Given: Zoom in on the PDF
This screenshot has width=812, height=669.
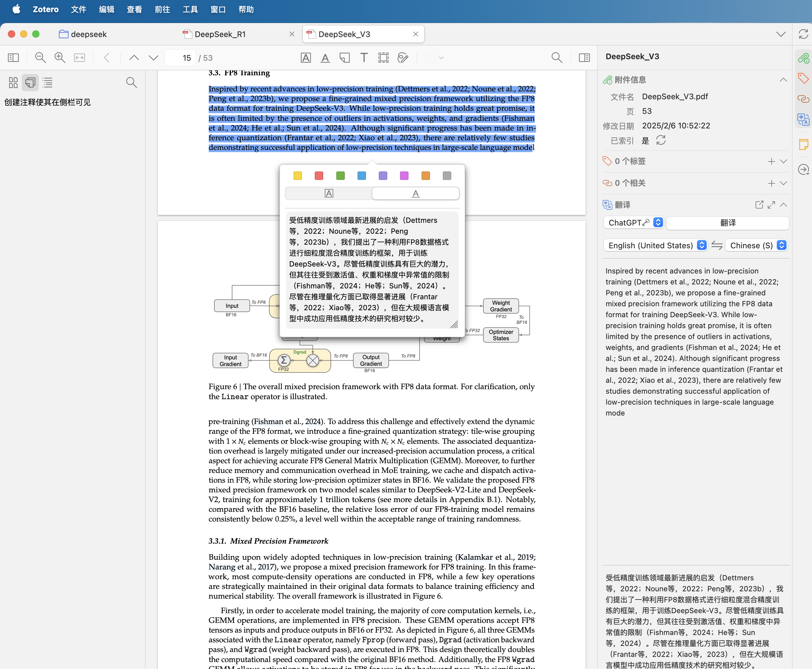Looking at the screenshot, I should click(x=60, y=58).
